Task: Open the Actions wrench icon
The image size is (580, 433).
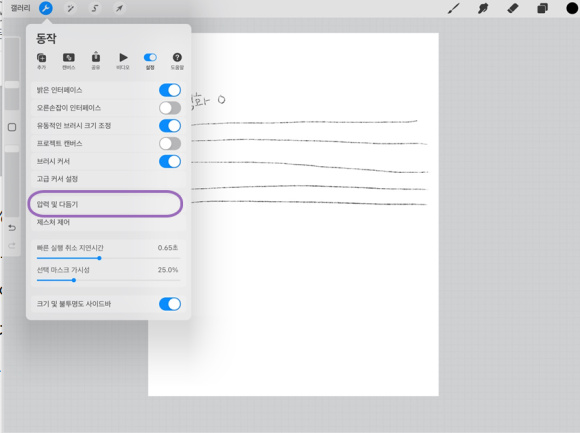Action: (46, 8)
